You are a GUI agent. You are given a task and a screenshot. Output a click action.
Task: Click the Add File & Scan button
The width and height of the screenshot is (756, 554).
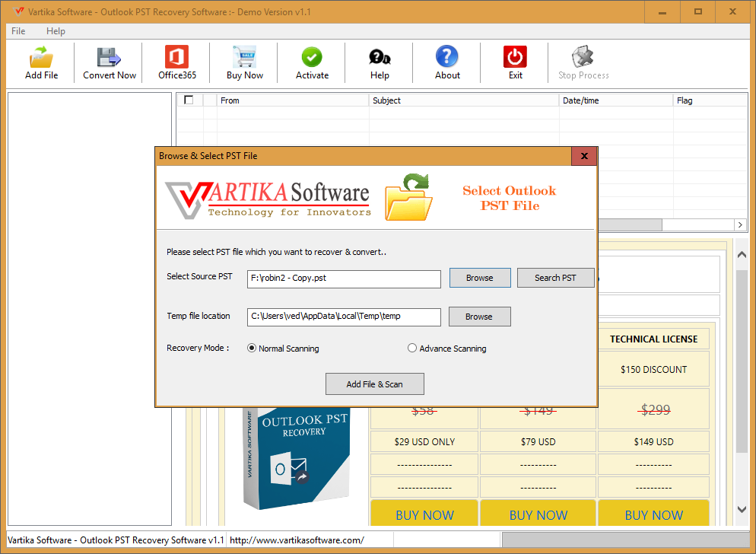(x=375, y=384)
